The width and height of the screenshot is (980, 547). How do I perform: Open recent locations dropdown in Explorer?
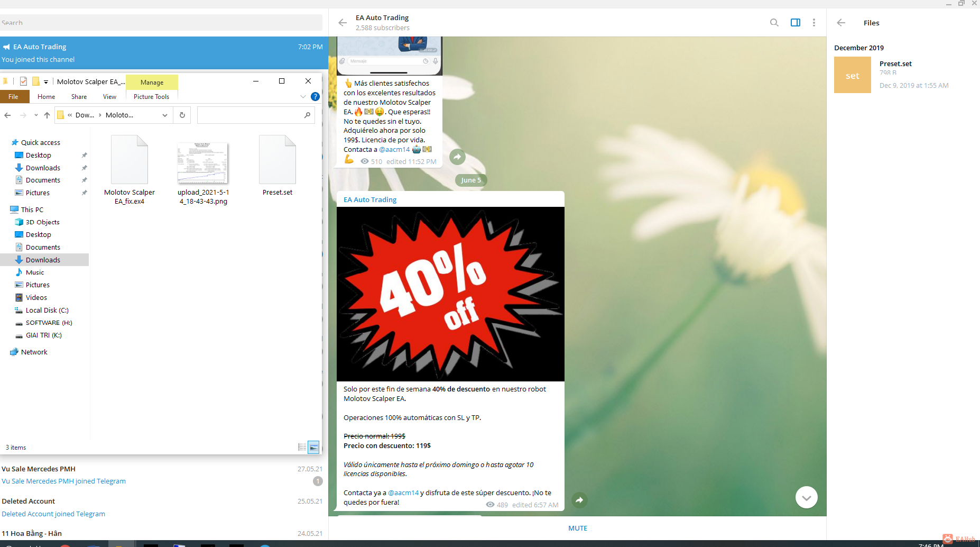[36, 115]
